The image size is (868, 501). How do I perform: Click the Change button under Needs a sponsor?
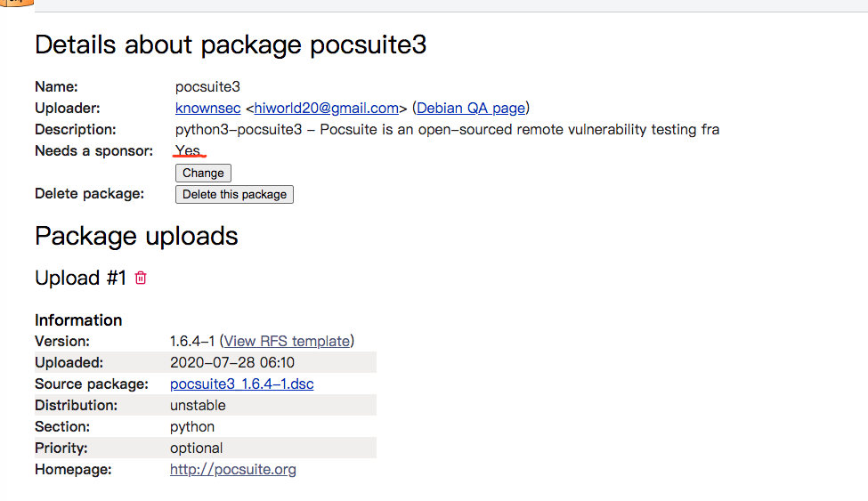pos(203,173)
